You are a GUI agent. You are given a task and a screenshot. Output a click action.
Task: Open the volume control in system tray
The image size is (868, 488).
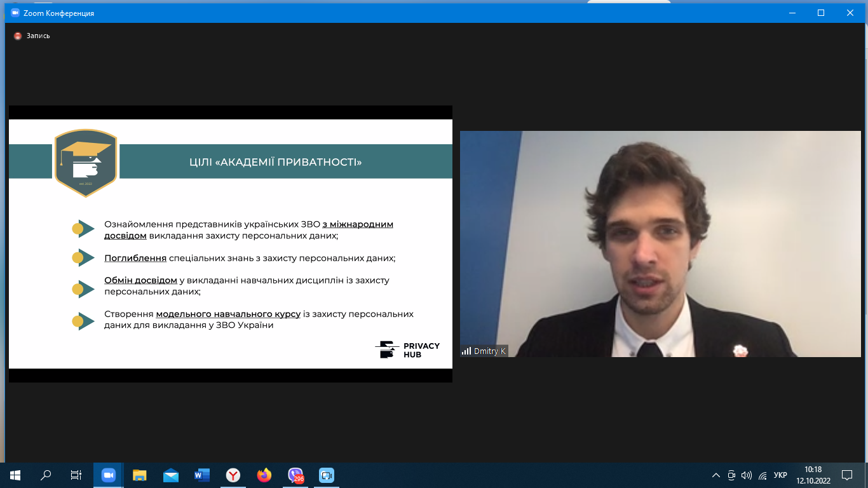click(x=747, y=475)
